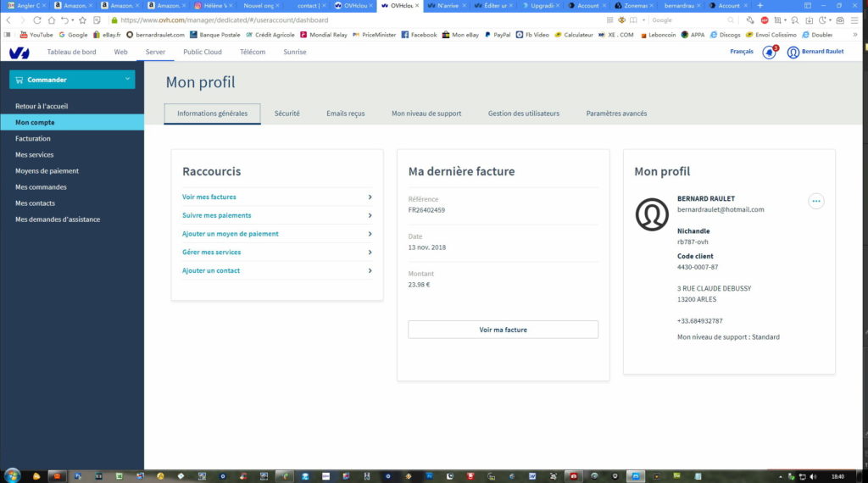Image resolution: width=868 pixels, height=483 pixels.
Task: Open Gestion des utilisateurs tab
Action: tap(524, 114)
